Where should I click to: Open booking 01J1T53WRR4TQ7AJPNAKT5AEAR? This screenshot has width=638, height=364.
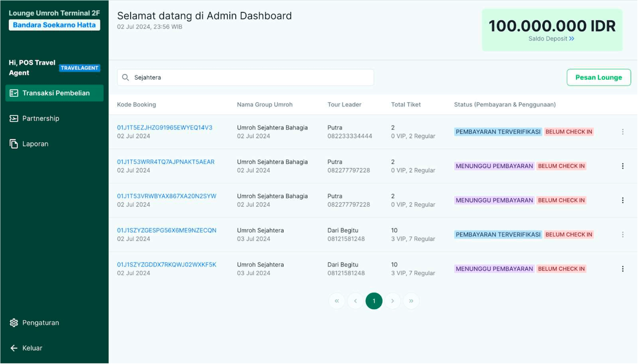166,162
